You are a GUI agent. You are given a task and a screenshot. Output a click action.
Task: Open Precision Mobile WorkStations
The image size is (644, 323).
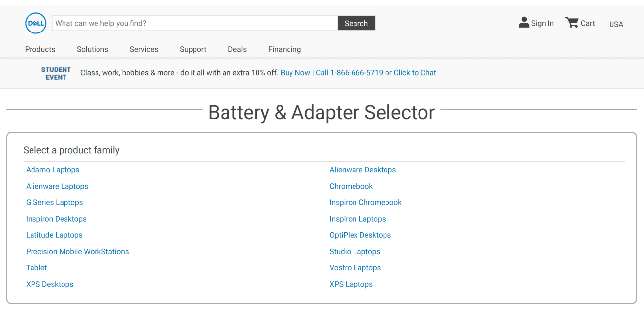(x=77, y=252)
